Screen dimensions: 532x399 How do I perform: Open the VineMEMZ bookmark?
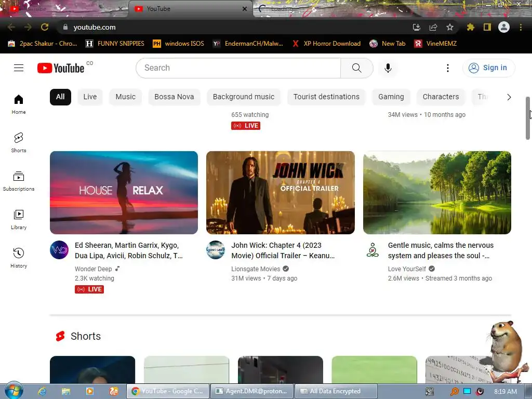(435, 44)
